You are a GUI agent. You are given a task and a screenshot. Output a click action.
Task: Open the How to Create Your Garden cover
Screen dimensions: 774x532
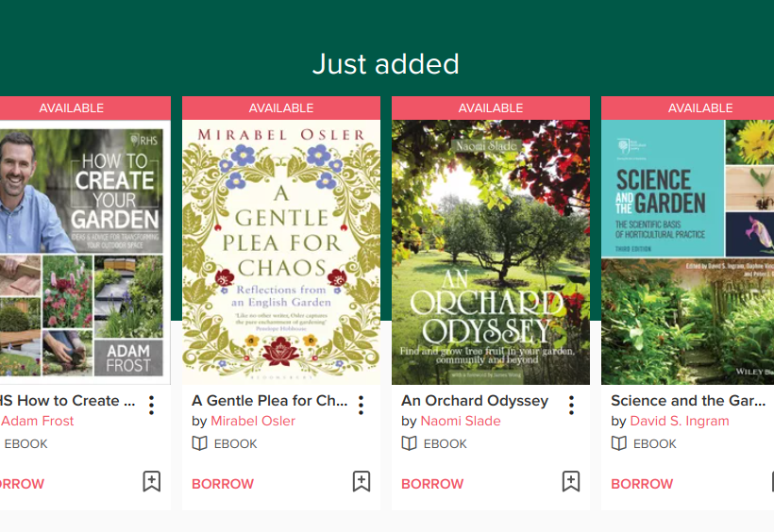[x=83, y=252]
